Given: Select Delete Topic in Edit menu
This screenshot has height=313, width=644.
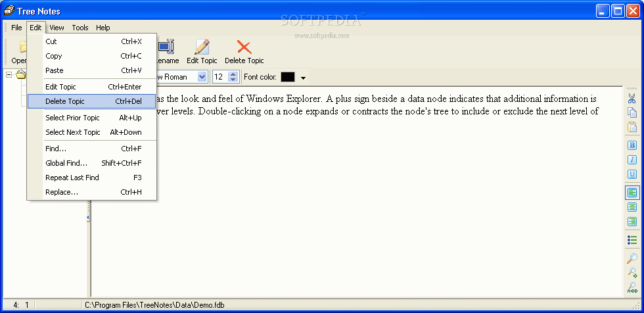Looking at the screenshot, I should click(x=91, y=101).
